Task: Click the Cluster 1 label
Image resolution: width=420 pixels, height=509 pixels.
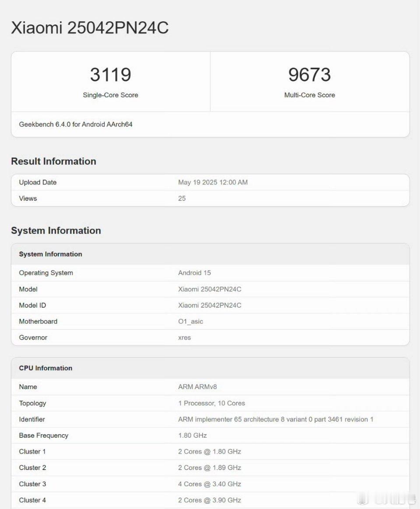Action: [x=32, y=452]
